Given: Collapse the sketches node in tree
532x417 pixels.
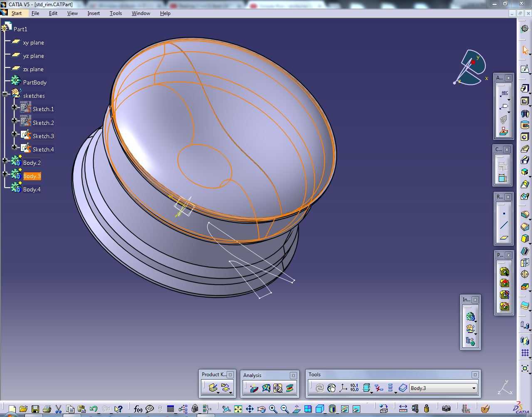Looking at the screenshot, I should point(5,94).
